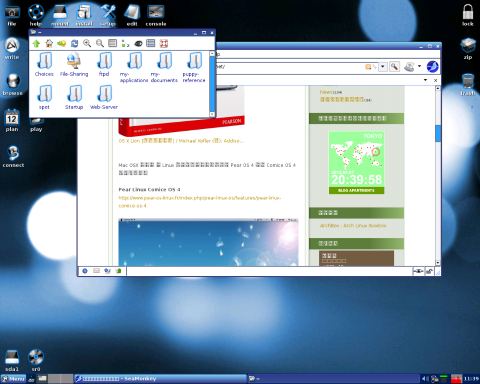Toggle hidden files eye icon in ROX-Filer
This screenshot has width=480, height=384.
(x=138, y=43)
